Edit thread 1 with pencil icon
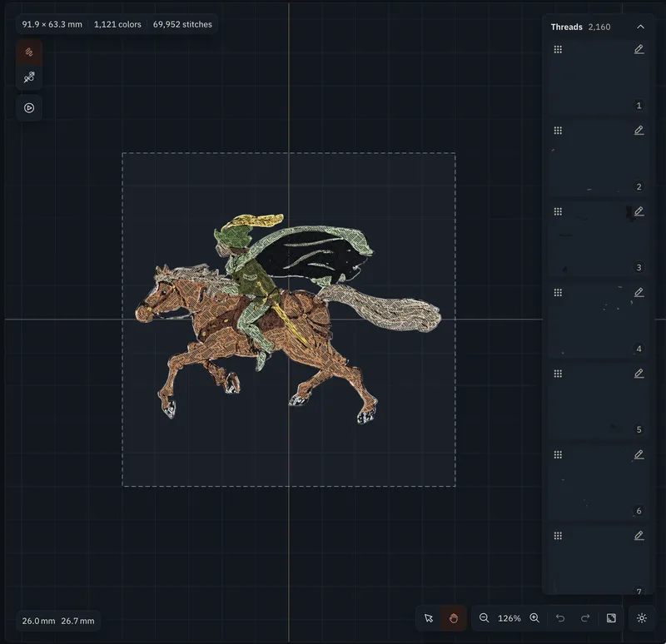The height and width of the screenshot is (644, 666). 639,49
